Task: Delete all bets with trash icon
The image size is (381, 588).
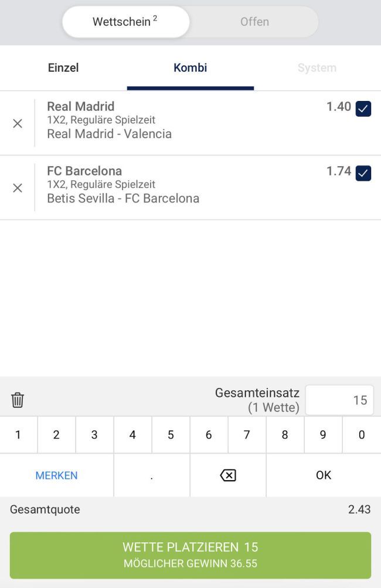Action: 18,400
